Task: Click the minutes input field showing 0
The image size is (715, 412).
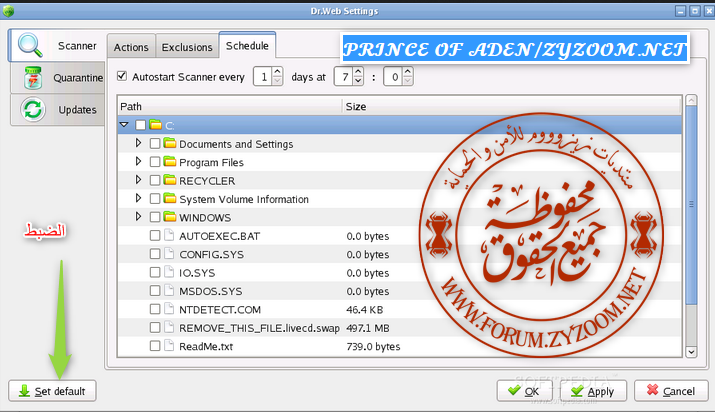Action: coord(394,77)
